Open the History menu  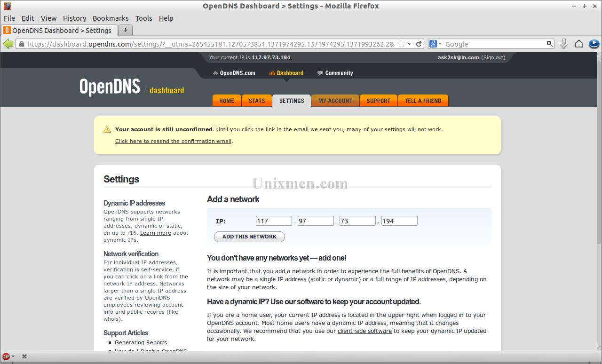coord(74,18)
